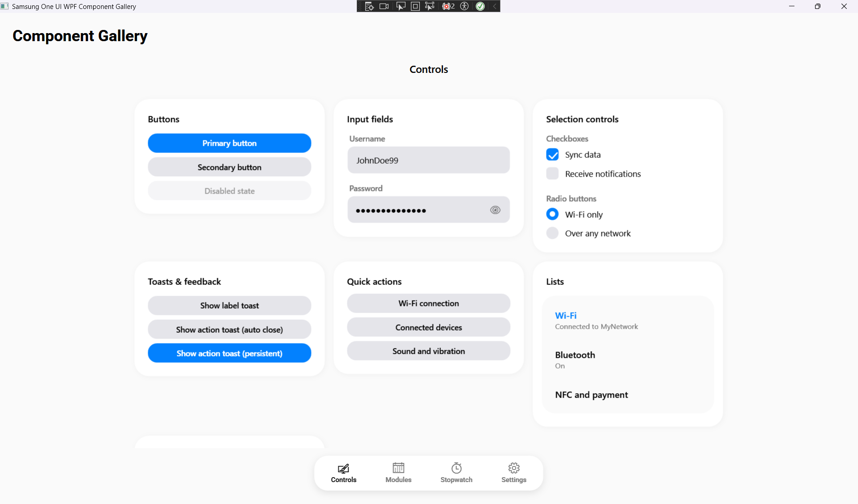The image size is (858, 504).
Task: Click the green checkmark Hot Reload icon
Action: (480, 6)
